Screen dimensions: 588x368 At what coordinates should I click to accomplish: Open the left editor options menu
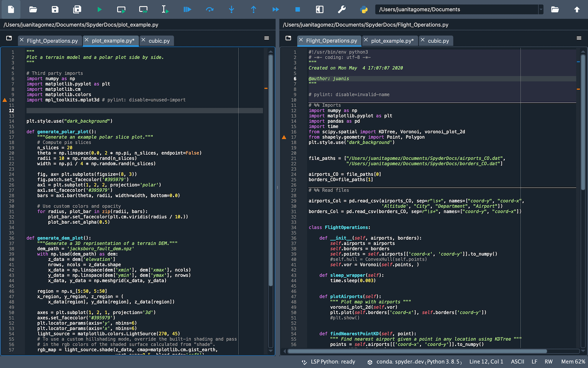[x=267, y=38]
